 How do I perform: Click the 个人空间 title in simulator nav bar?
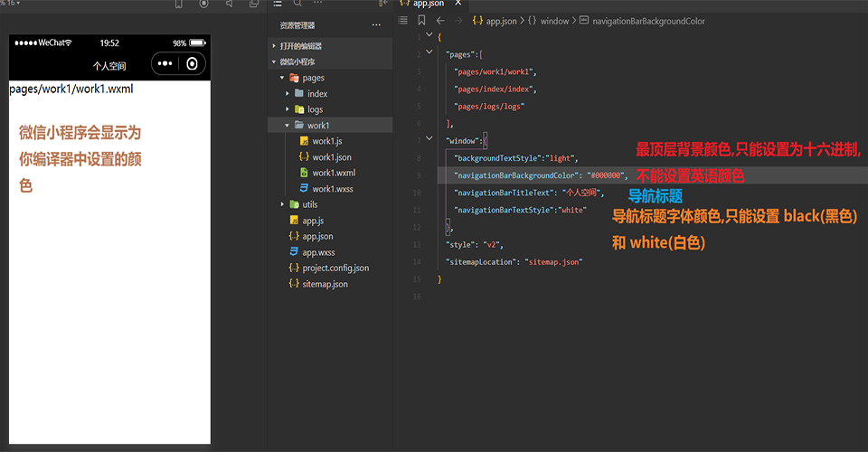pos(109,66)
